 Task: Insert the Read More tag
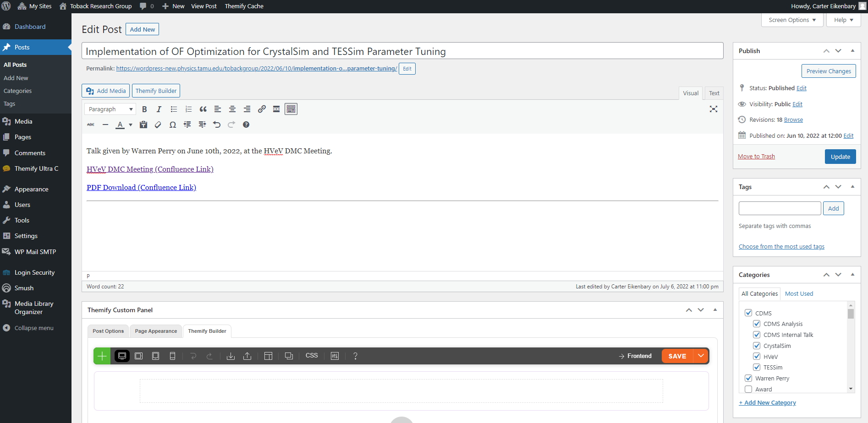tap(276, 109)
